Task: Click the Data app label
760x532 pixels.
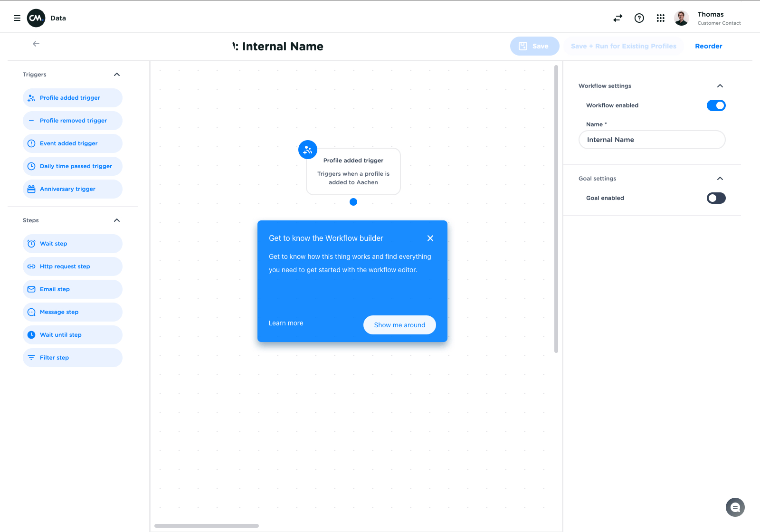Action: tap(58, 18)
